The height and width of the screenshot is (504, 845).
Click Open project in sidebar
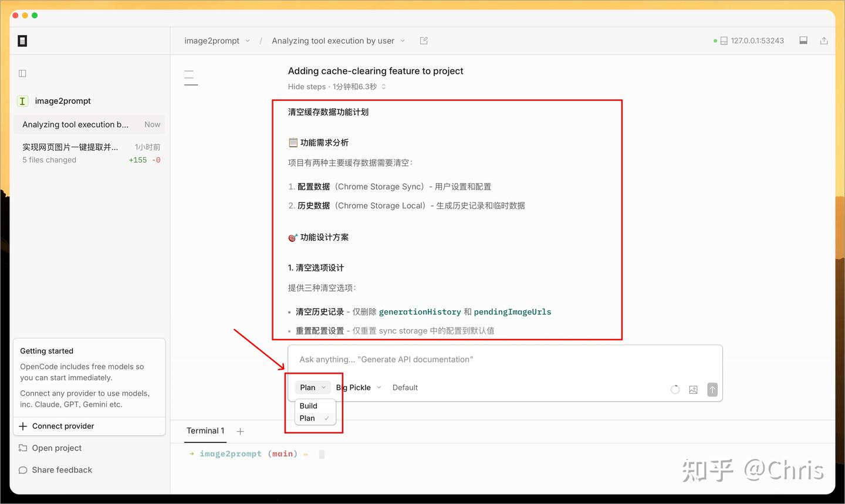pyautogui.click(x=50, y=448)
